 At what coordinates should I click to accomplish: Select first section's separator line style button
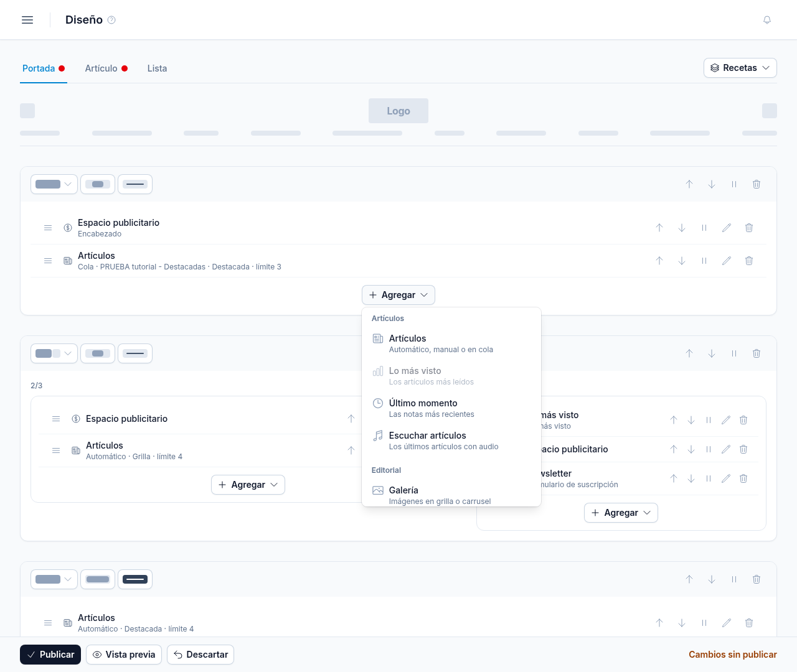(x=135, y=184)
